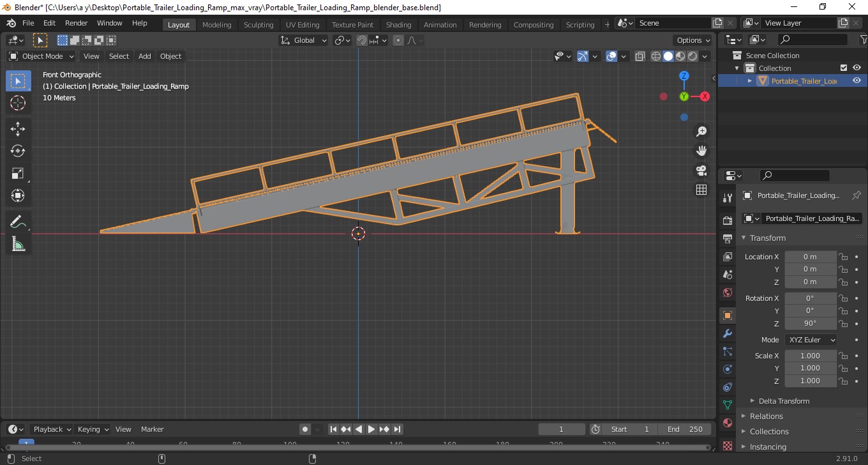Open the viewport shading options arrow
This screenshot has width=868, height=465.
point(705,56)
